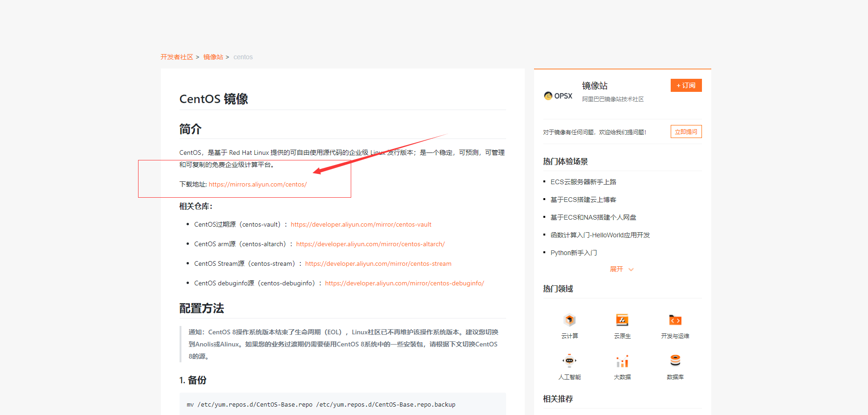868x415 pixels.
Task: Click the 镜像站 community title
Action: pos(595,85)
